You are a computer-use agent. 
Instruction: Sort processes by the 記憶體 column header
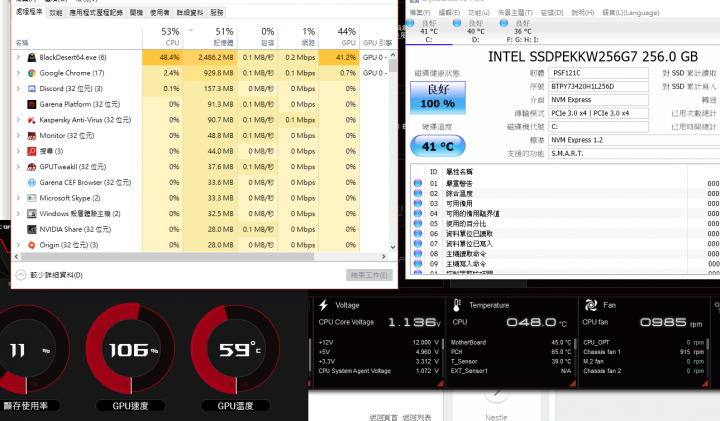tap(210, 37)
